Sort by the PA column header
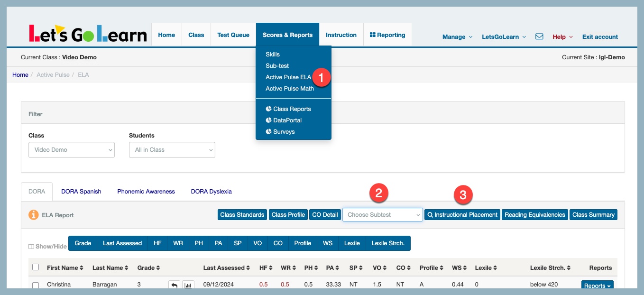 (333, 268)
